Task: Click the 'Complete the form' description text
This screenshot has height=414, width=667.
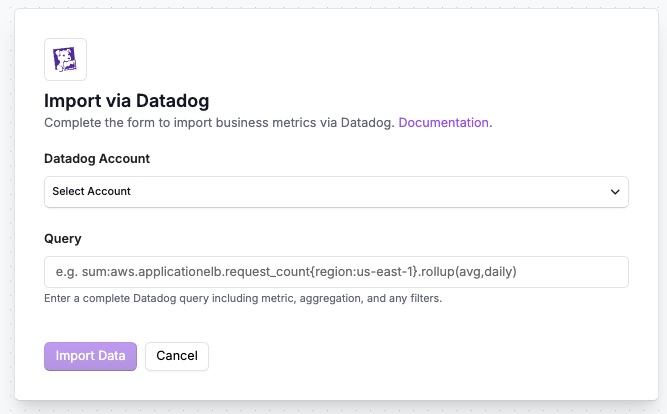Action: pos(220,123)
